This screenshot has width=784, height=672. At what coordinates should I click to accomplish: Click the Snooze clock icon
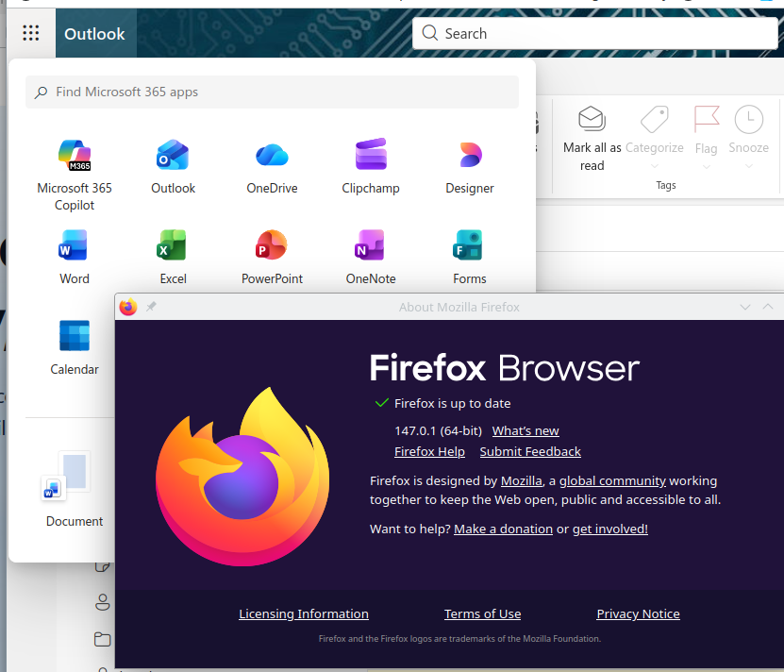748,119
